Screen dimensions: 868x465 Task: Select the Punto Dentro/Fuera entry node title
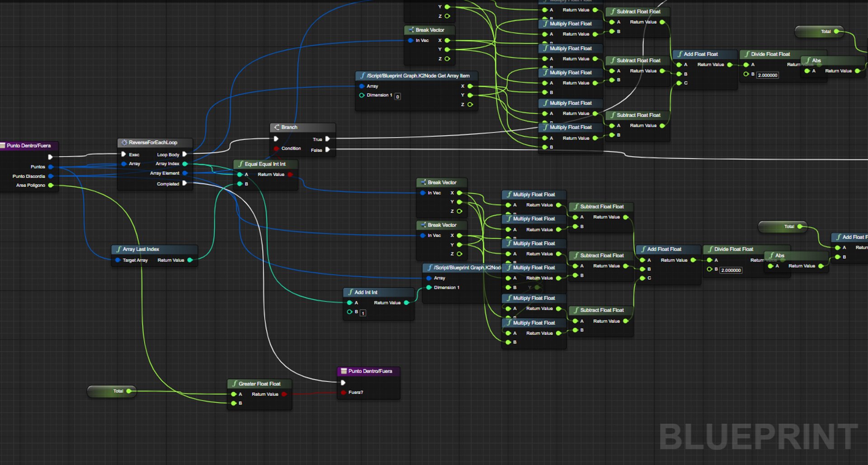28,146
